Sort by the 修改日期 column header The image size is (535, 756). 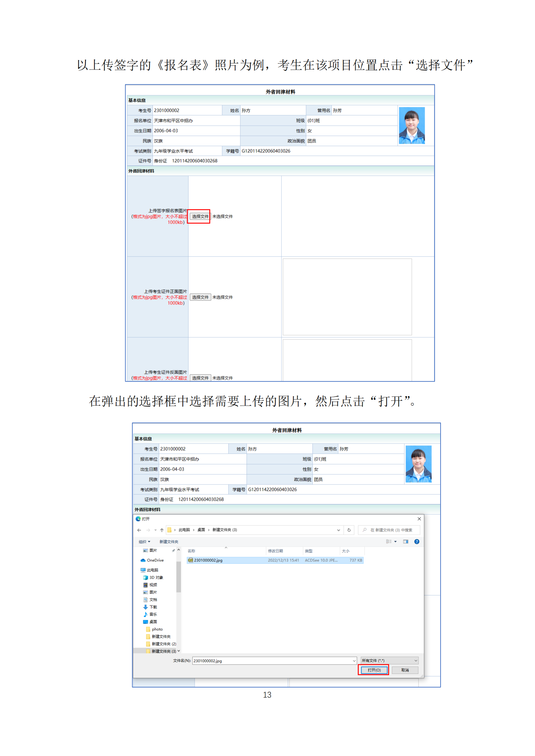pyautogui.click(x=275, y=551)
